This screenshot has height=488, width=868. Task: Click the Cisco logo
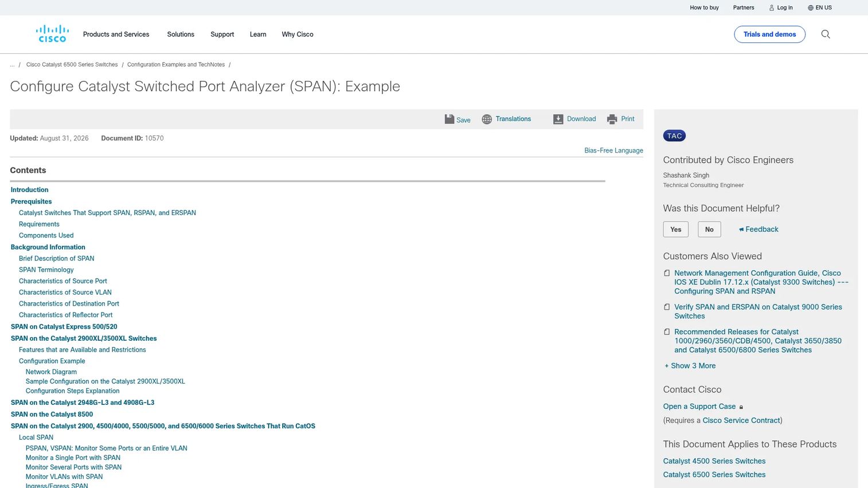click(52, 34)
